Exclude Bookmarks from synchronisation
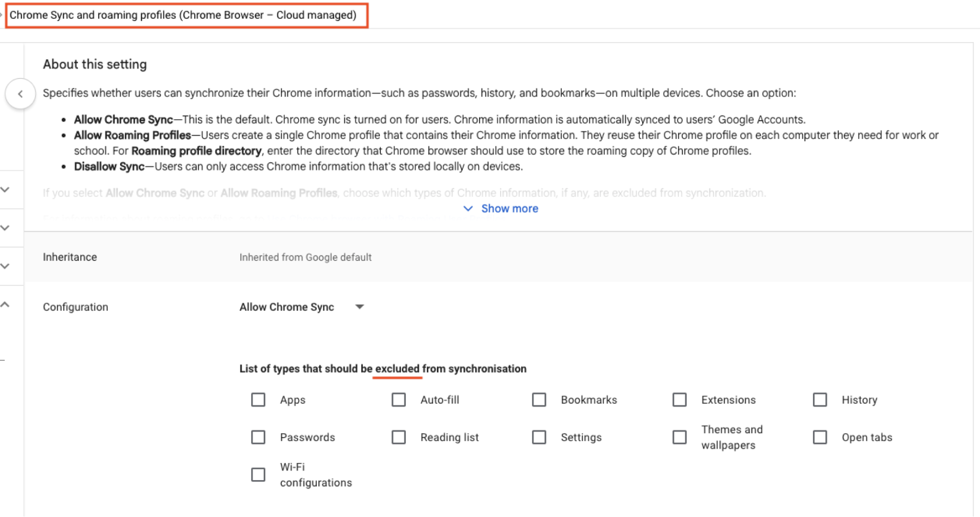The height and width of the screenshot is (517, 980). coord(539,400)
